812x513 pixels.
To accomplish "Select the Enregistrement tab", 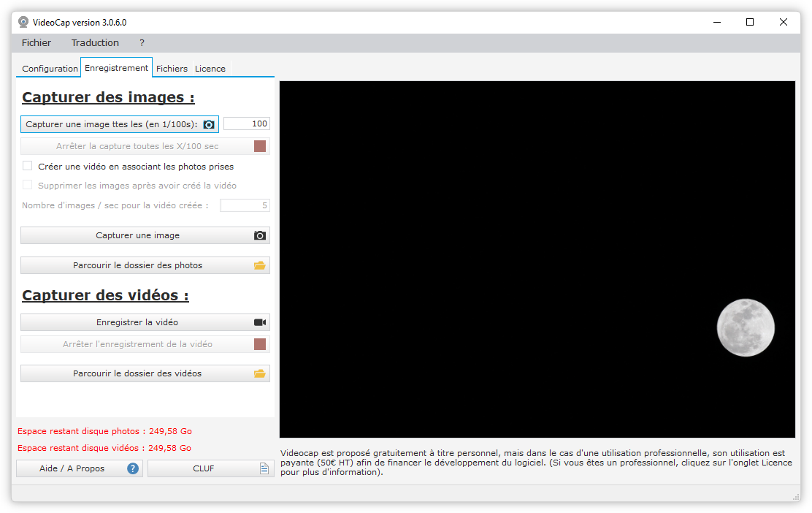I will click(117, 68).
